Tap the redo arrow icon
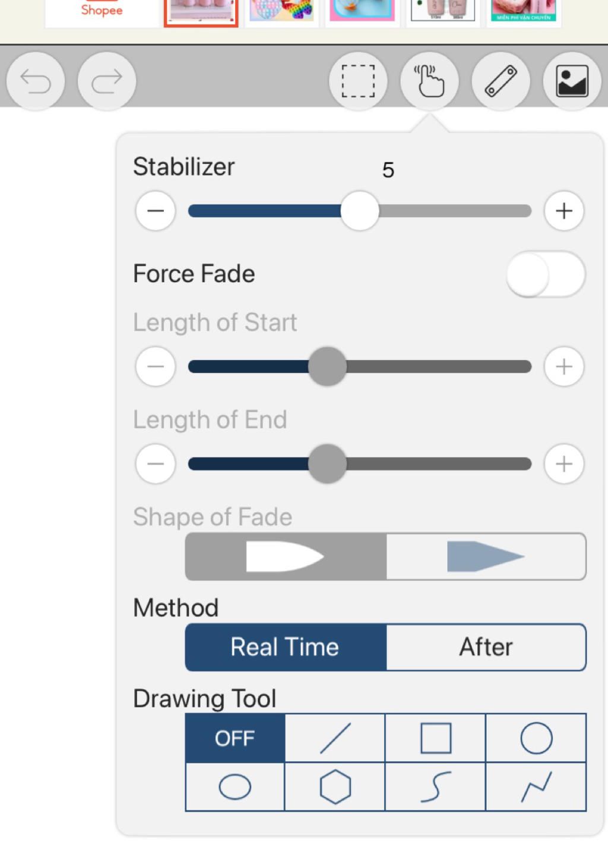Screen dimensions: 608x868 coord(107,81)
